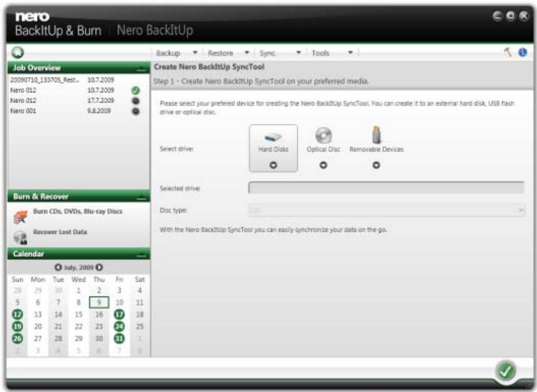
Task: Go to previous month in calendar
Action: click(58, 267)
